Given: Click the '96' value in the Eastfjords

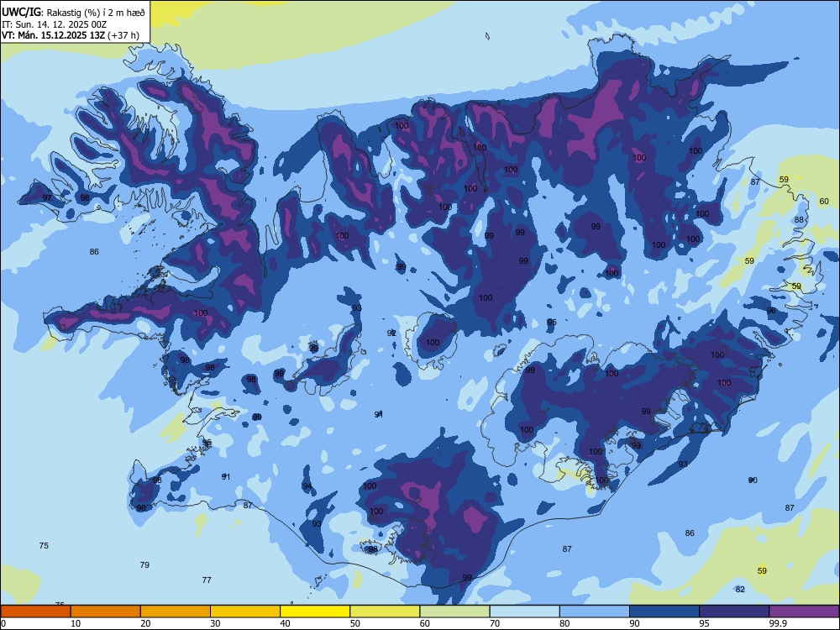Looking at the screenshot, I should [x=771, y=311].
